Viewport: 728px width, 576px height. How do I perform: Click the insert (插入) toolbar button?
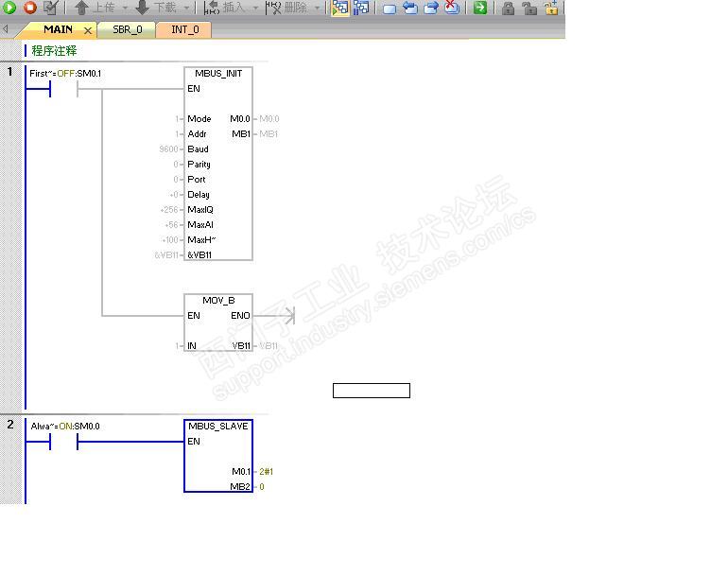(224, 8)
